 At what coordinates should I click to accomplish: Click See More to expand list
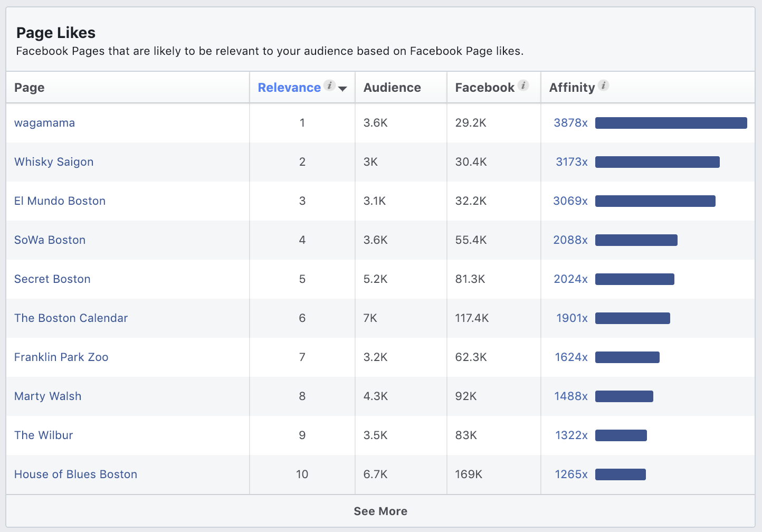pos(380,511)
